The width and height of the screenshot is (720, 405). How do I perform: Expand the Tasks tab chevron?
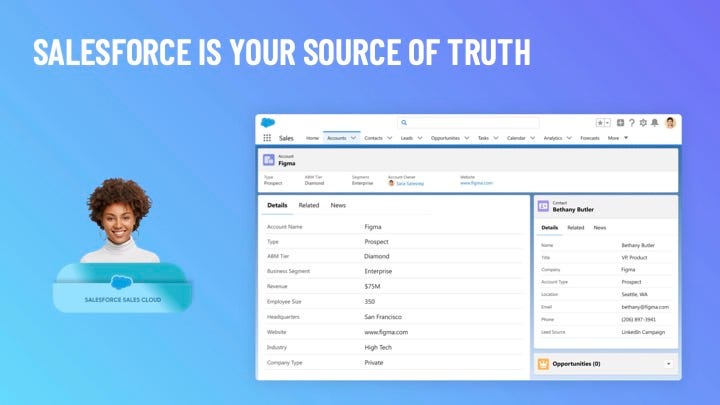[496, 138]
